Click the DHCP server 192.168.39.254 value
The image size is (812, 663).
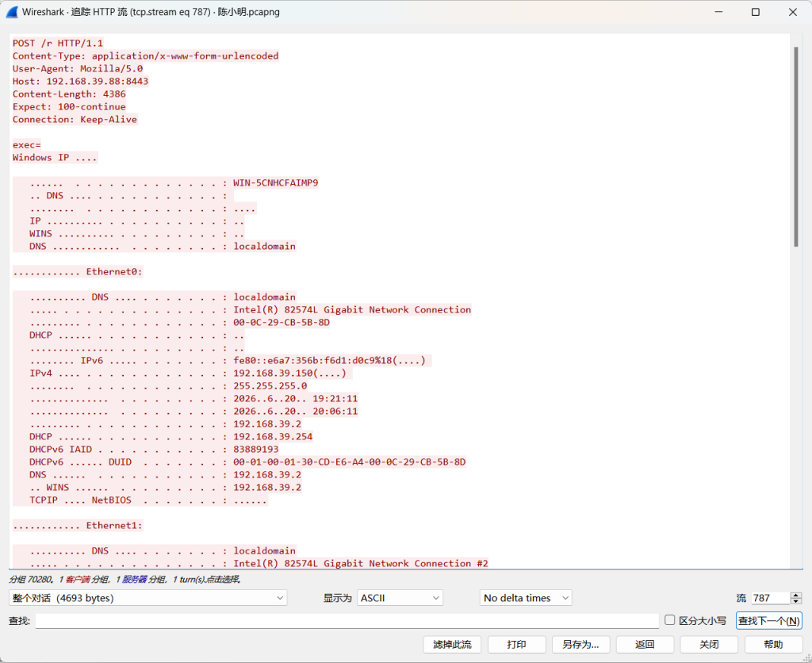[x=273, y=437]
